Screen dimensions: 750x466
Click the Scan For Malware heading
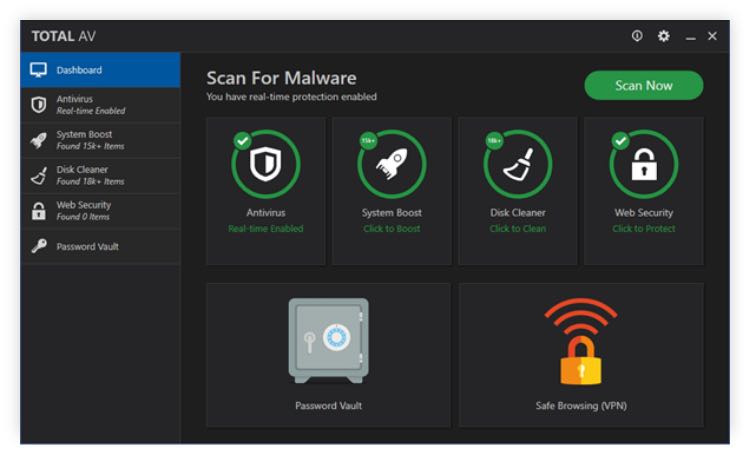point(281,78)
